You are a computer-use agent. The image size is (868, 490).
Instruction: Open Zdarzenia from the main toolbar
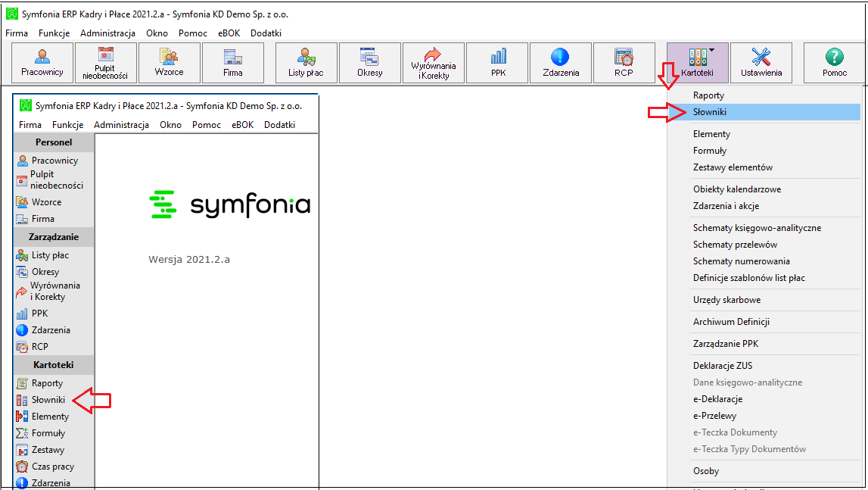pos(561,63)
